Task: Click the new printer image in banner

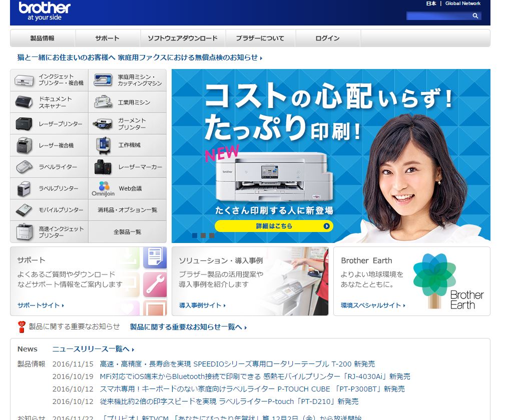Action: 274,176
